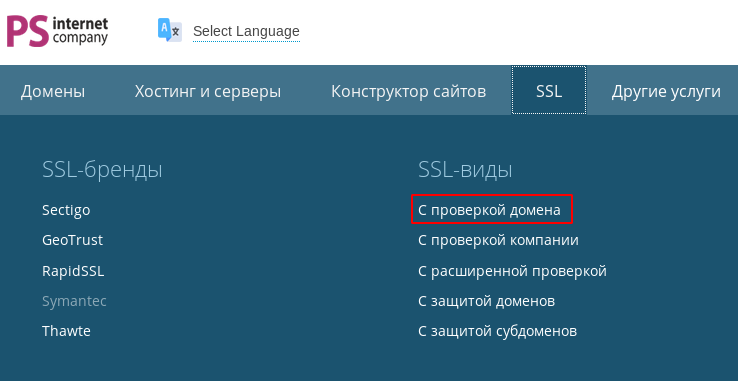Screen dimensions: 738x381
Task: Select С проверкой компании certificates
Action: click(x=498, y=240)
